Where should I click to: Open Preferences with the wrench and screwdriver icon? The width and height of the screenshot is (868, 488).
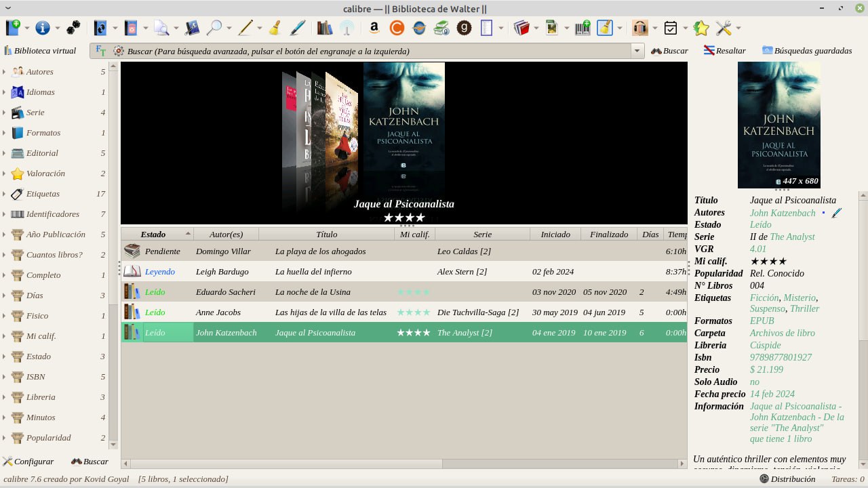pyautogui.click(x=724, y=28)
